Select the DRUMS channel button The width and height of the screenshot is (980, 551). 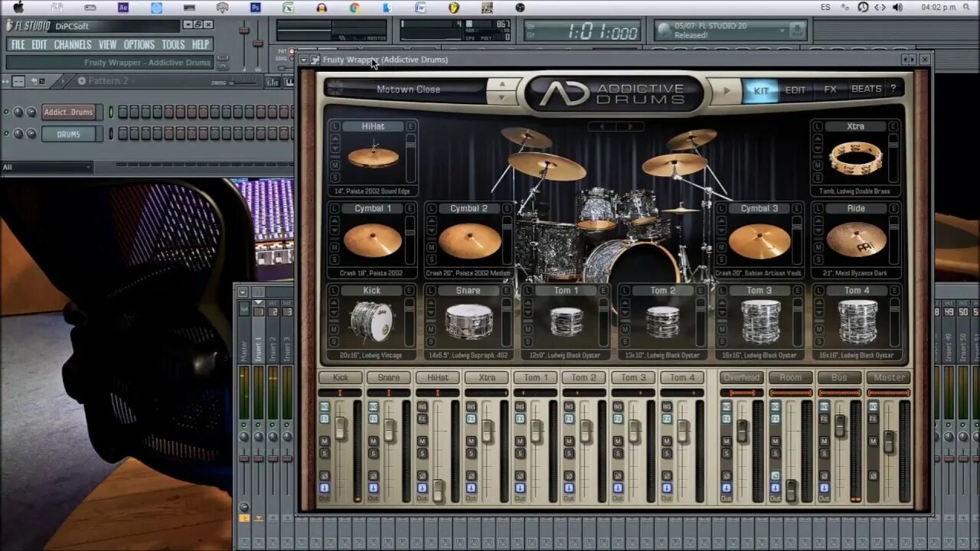pyautogui.click(x=68, y=134)
